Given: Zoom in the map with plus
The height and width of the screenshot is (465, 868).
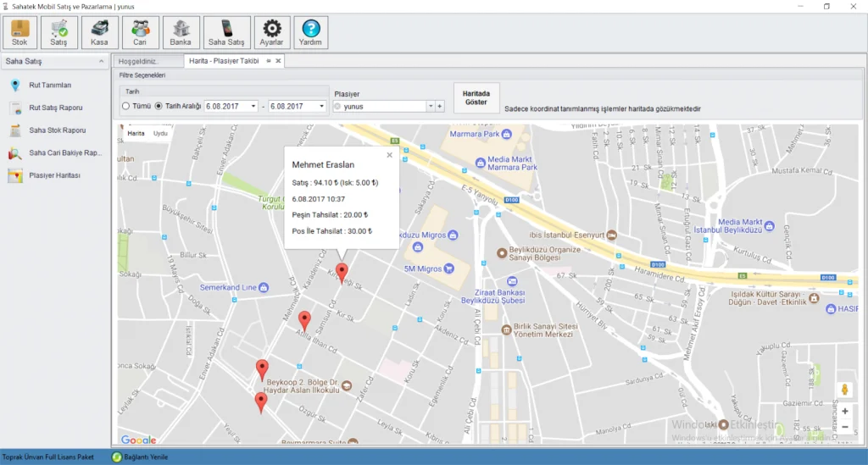Looking at the screenshot, I should coord(844,411).
